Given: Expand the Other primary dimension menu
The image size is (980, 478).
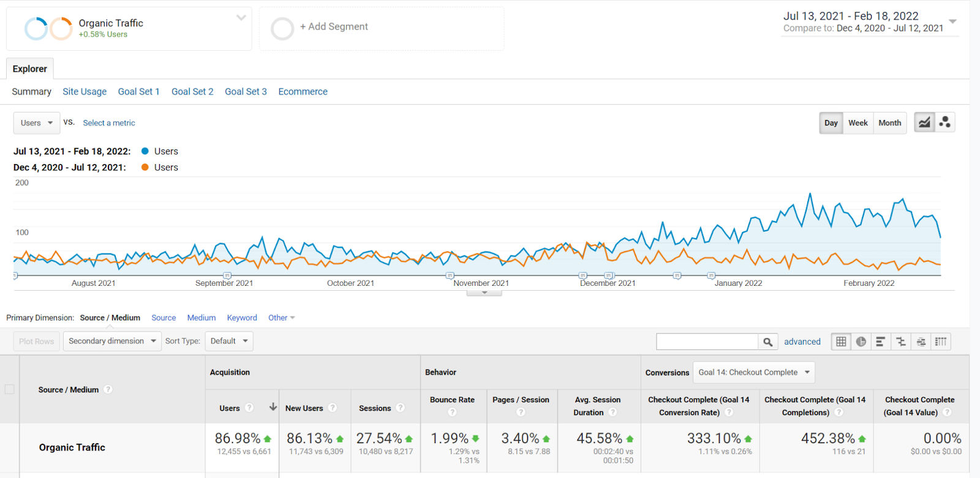Looking at the screenshot, I should tap(282, 318).
